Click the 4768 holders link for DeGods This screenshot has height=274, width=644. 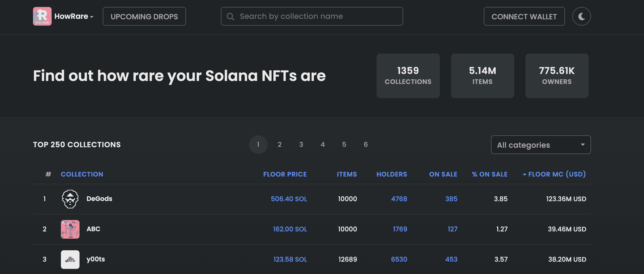399,199
